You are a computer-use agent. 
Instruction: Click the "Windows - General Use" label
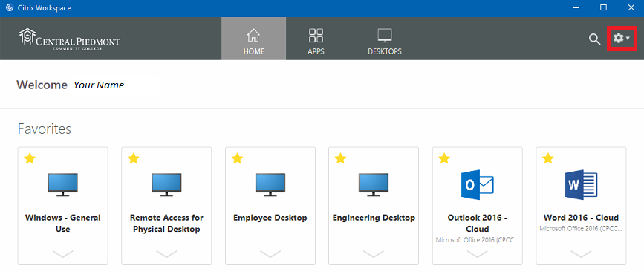63,223
